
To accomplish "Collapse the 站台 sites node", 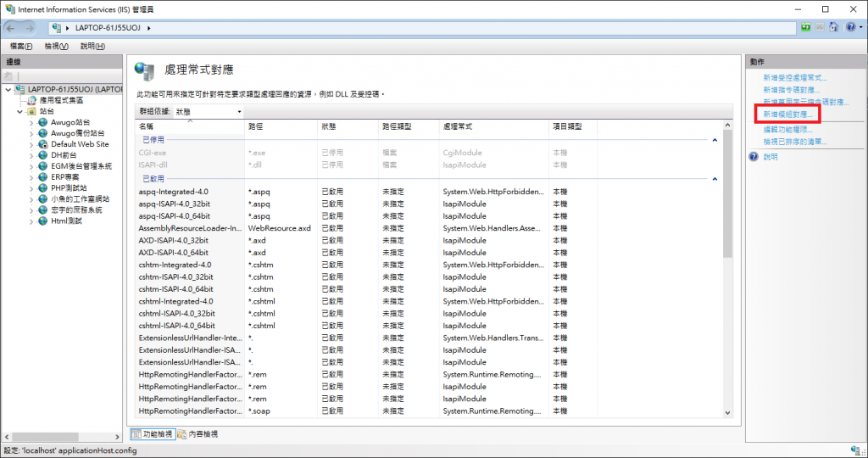I will (x=20, y=111).
